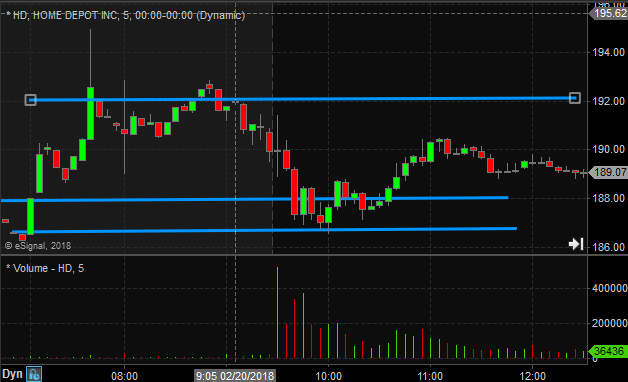Select the right handle of the 192 trendline
Viewport: 628px width, 382px height.
tap(575, 98)
